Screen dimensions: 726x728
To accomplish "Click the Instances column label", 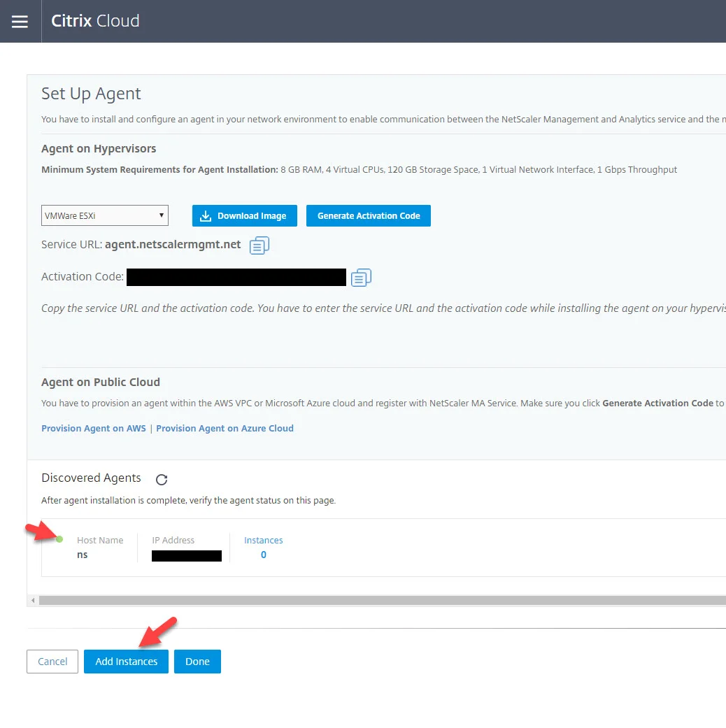I will click(264, 540).
